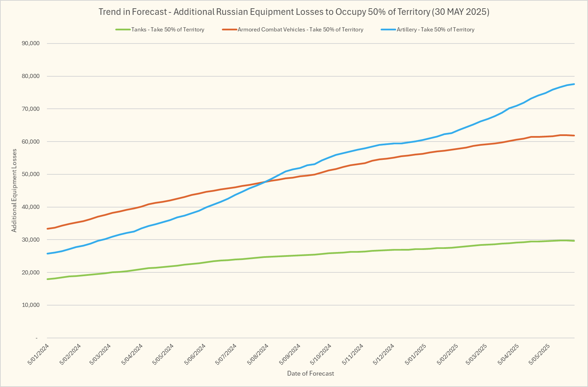This screenshot has height=387, width=588.
Task: Click the right end of the blue Artillery line
Action: (574, 84)
